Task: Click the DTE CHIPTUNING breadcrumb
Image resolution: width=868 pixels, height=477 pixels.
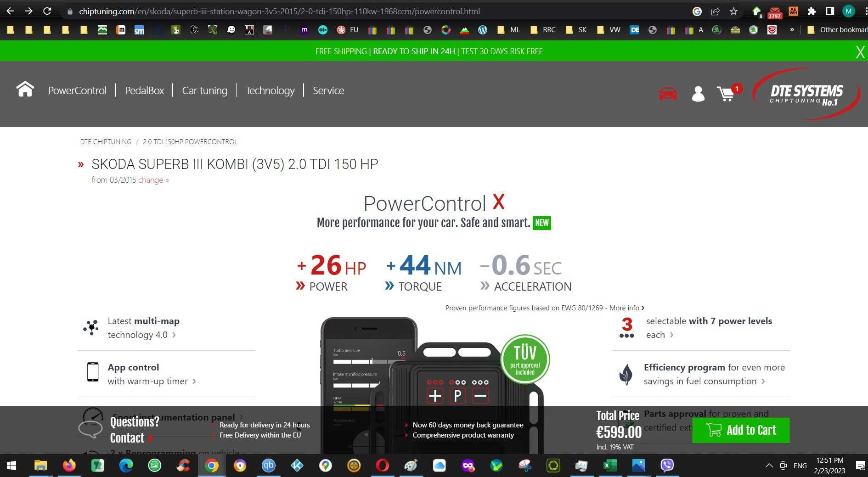Action: pyautogui.click(x=106, y=142)
